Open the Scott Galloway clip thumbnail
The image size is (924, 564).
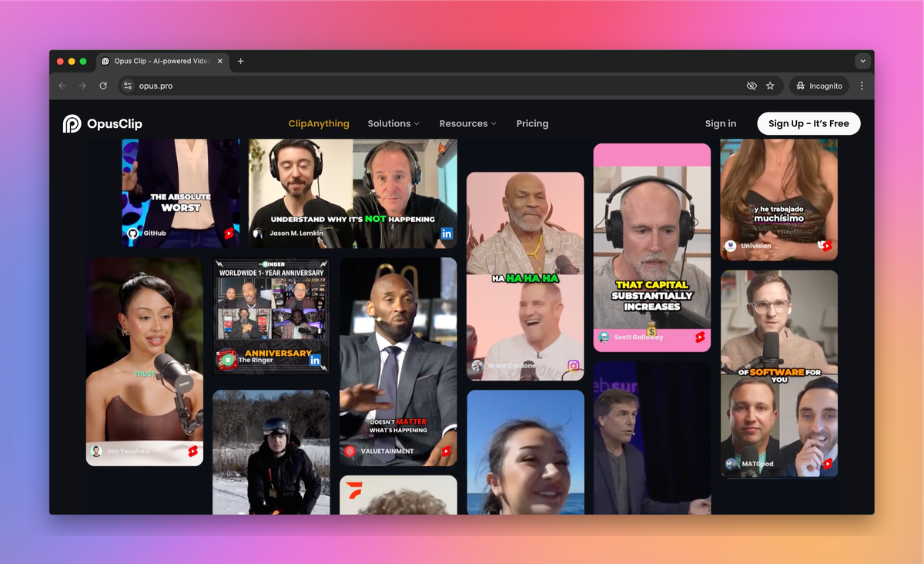point(652,247)
